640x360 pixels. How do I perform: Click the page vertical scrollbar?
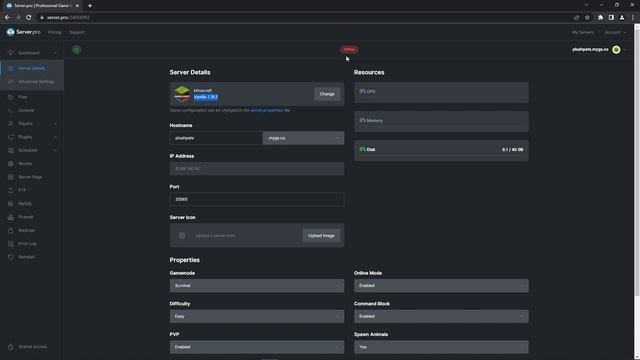pyautogui.click(x=637, y=160)
